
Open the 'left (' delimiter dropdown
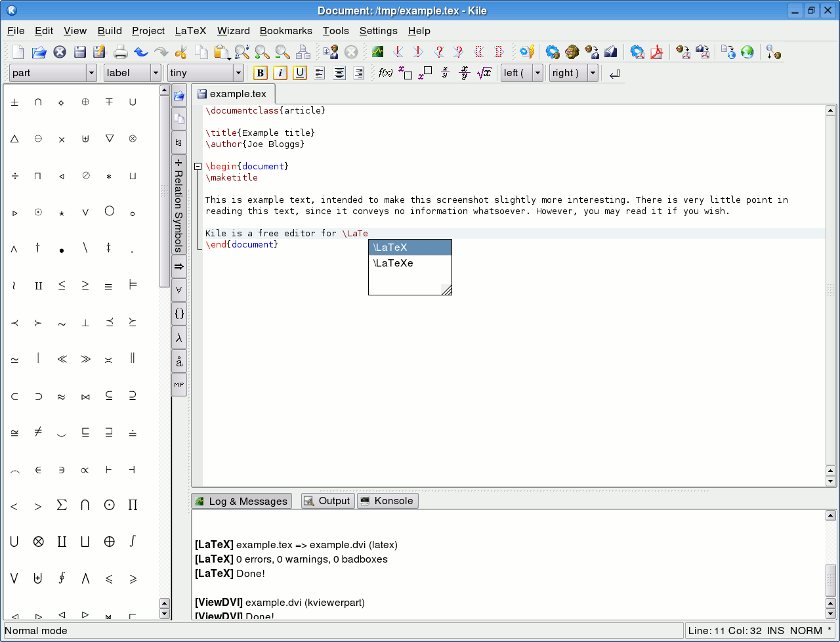coord(522,73)
